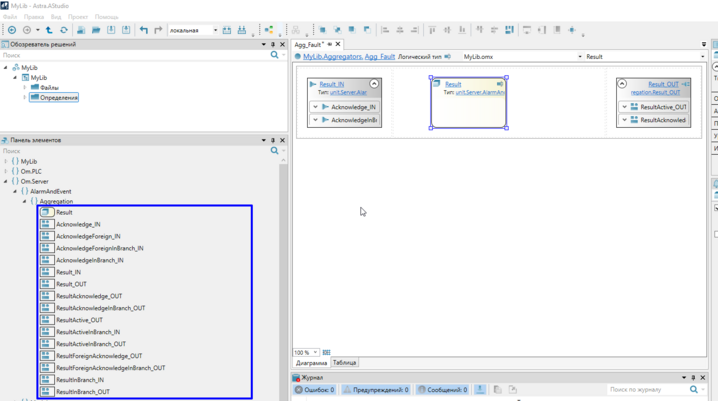Click the fit-to-view icon beside zoom percentage
Image resolution: width=718 pixels, height=401 pixels.
[327, 353]
